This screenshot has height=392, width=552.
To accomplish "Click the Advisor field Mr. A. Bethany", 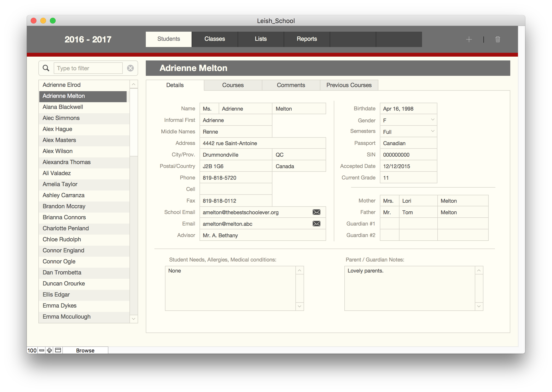I will tap(263, 235).
